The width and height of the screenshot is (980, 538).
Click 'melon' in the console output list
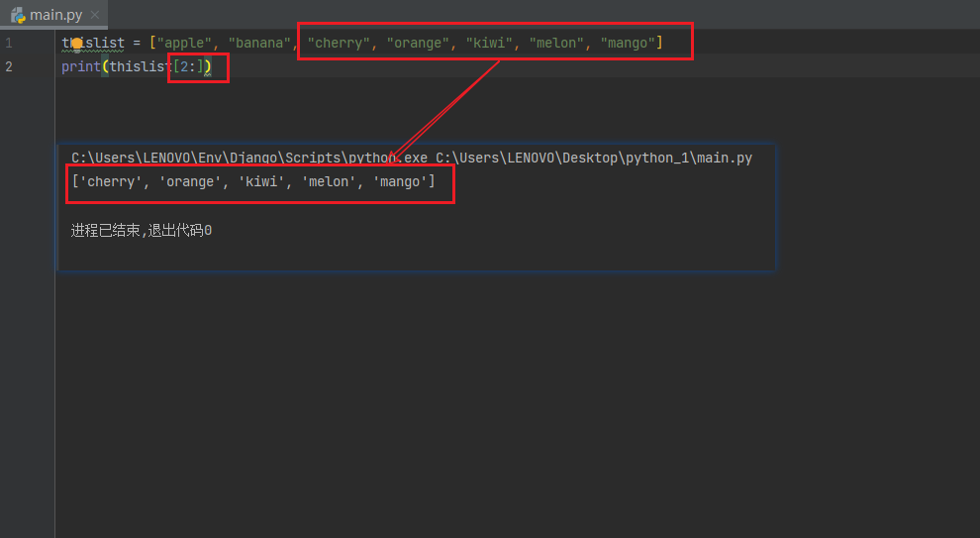click(x=329, y=181)
